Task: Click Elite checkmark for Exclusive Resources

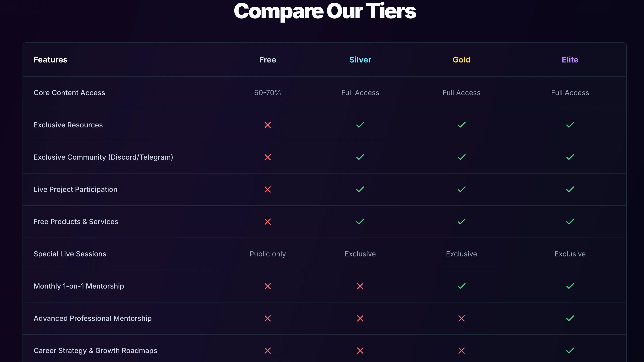Action: pyautogui.click(x=570, y=125)
